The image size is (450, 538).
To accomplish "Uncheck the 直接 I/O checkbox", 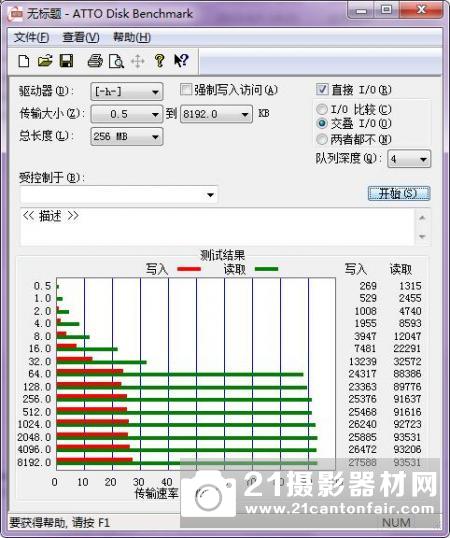I will (x=322, y=90).
